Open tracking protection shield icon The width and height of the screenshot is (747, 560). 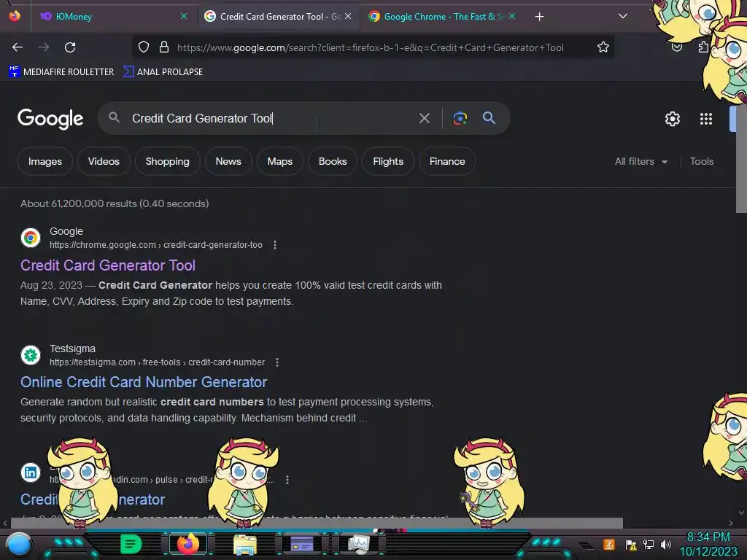[x=144, y=47]
